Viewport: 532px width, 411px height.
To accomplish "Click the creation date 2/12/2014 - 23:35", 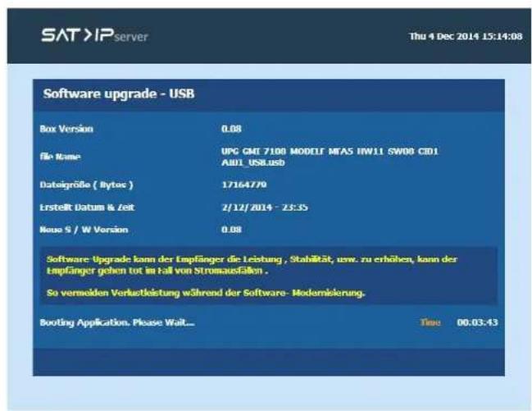I will (265, 208).
